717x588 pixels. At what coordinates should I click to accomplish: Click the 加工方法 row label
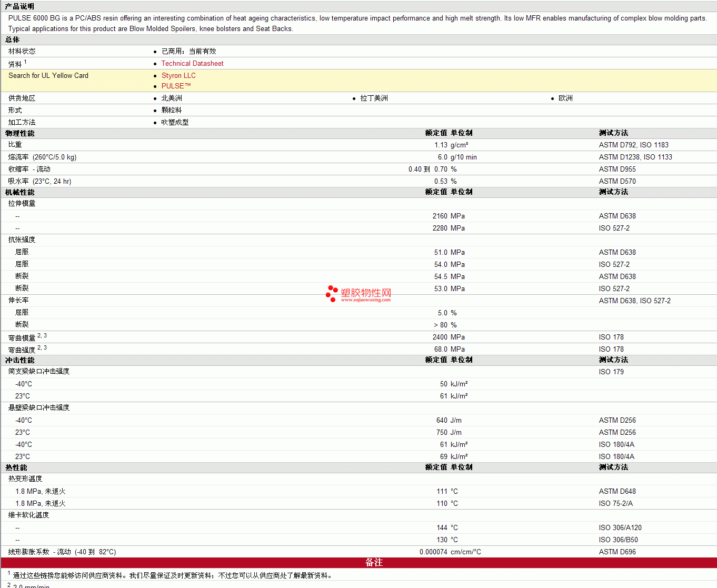(x=22, y=122)
